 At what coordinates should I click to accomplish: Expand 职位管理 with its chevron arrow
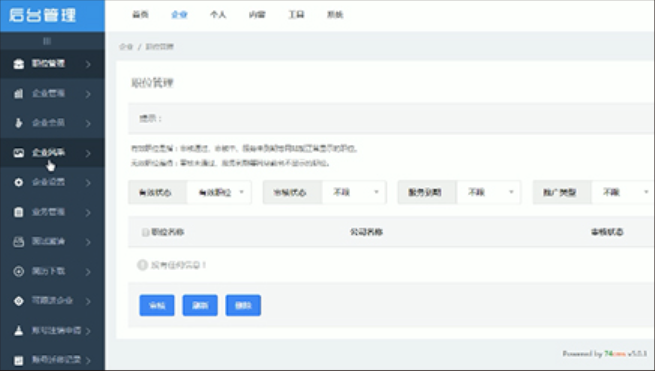pos(88,64)
